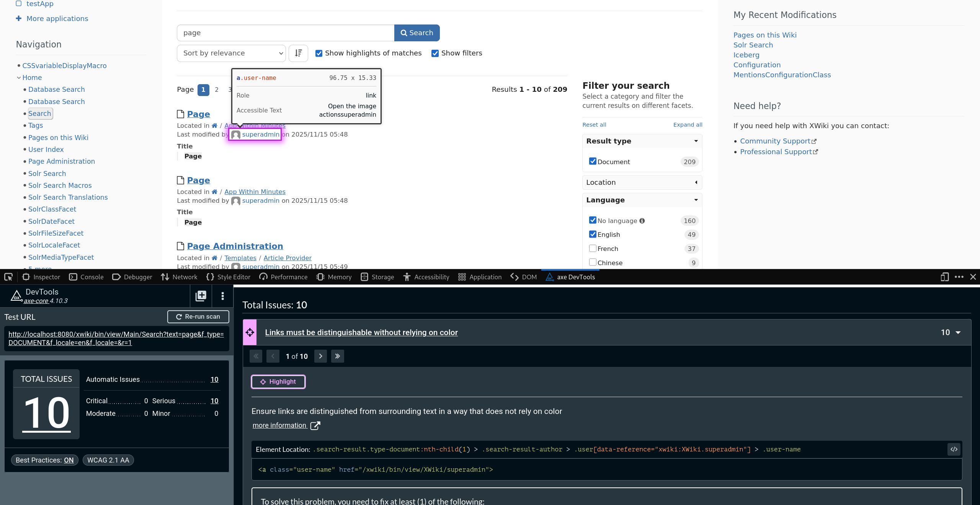Open the Sort by relevance dropdown

point(231,53)
